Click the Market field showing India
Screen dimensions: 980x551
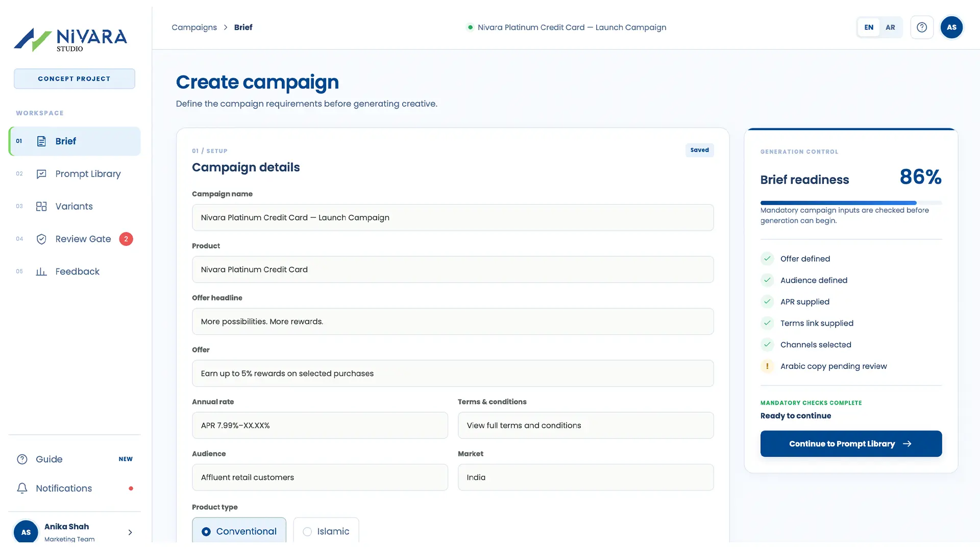tap(585, 478)
